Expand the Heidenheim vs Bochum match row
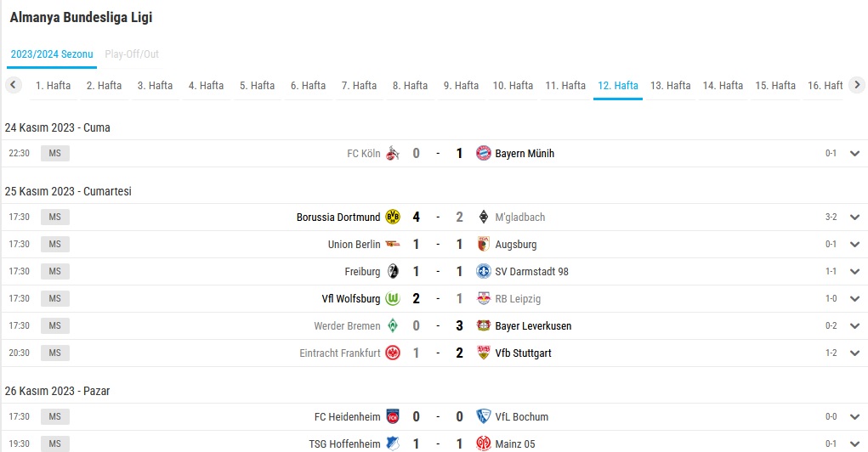The height and width of the screenshot is (452, 868). [854, 417]
